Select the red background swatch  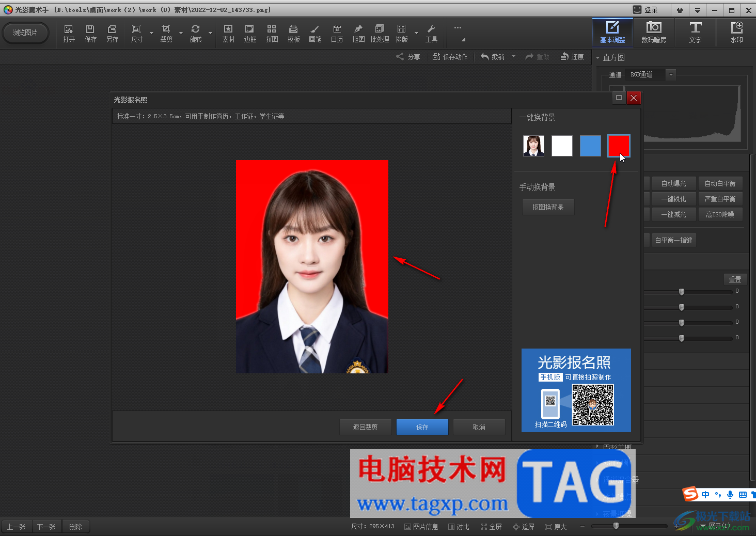tap(619, 146)
